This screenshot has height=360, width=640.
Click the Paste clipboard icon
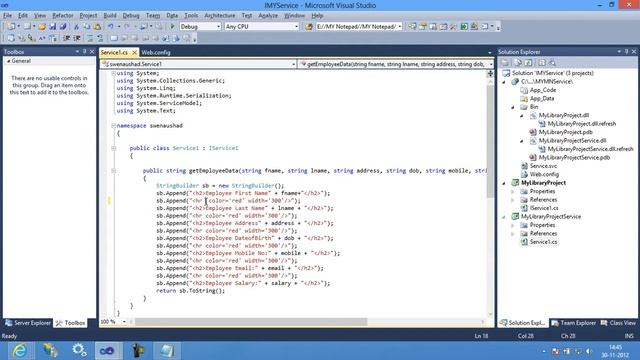tap(97, 27)
